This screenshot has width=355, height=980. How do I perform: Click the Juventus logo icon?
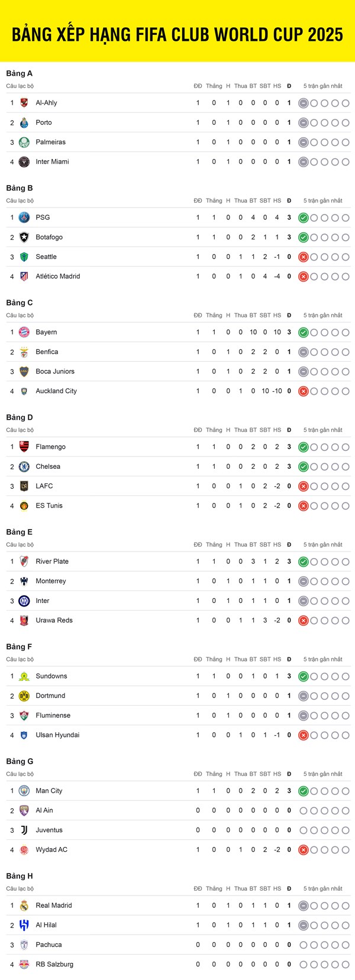(x=24, y=830)
